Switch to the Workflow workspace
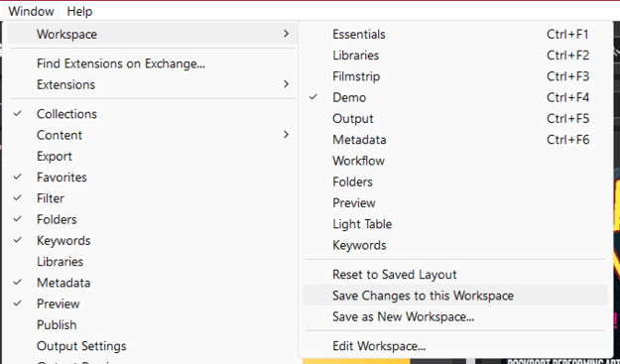 pyautogui.click(x=455, y=161)
